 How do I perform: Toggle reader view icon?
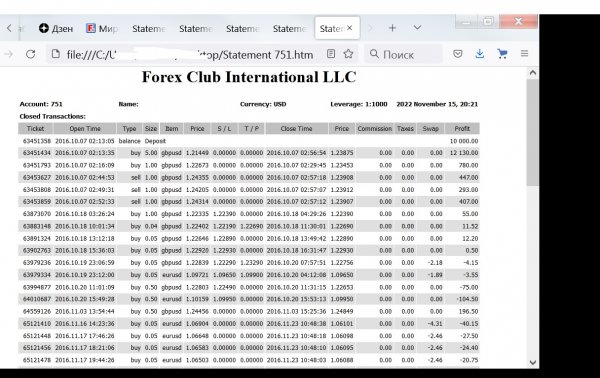tap(331, 54)
